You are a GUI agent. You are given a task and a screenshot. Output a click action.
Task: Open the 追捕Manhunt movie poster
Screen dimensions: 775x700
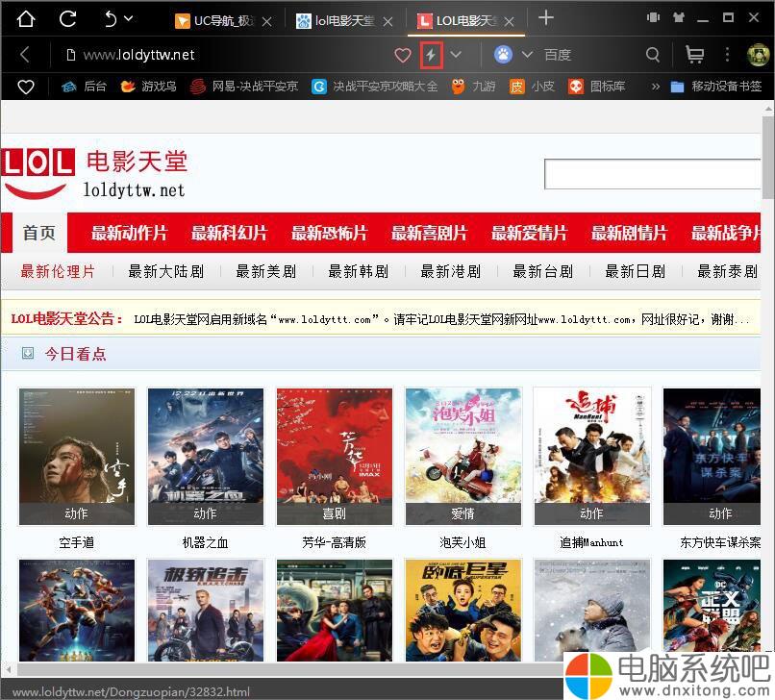(x=592, y=457)
